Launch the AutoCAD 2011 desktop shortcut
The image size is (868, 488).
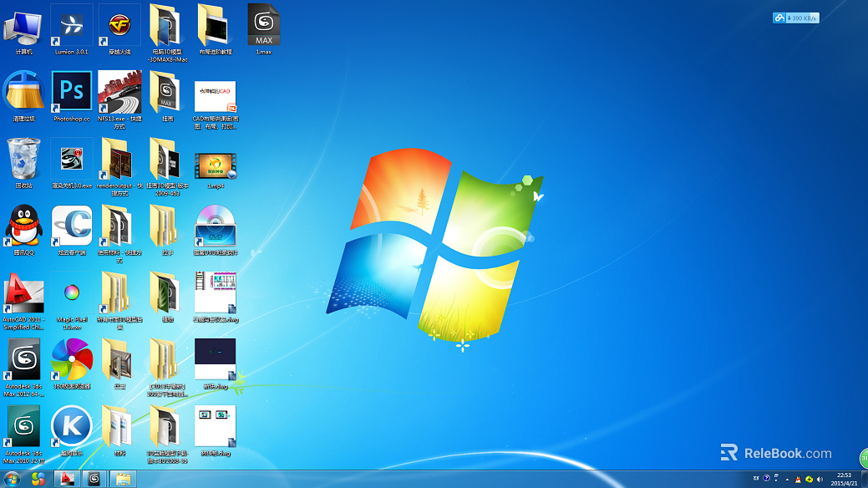click(x=23, y=300)
